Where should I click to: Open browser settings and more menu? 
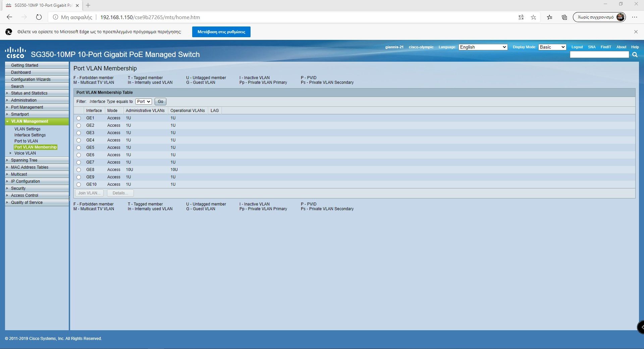635,17
